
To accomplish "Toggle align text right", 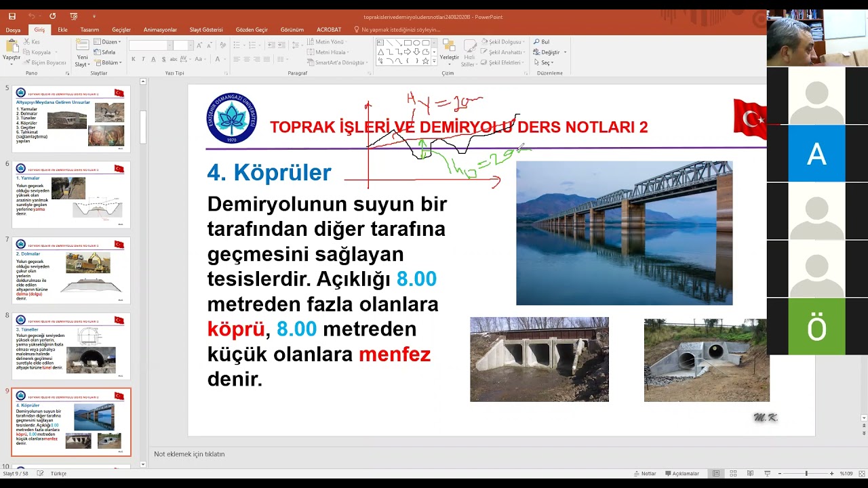I will point(257,60).
